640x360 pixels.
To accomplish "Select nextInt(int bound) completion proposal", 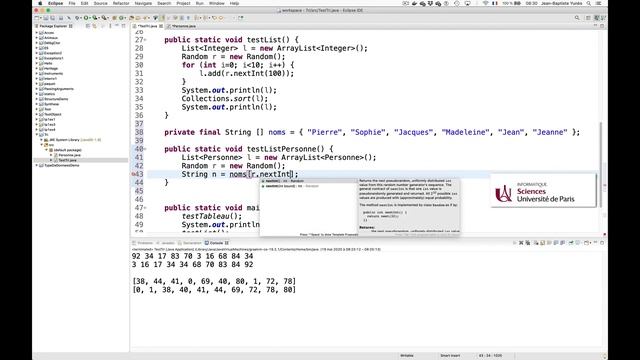I will click(308, 186).
